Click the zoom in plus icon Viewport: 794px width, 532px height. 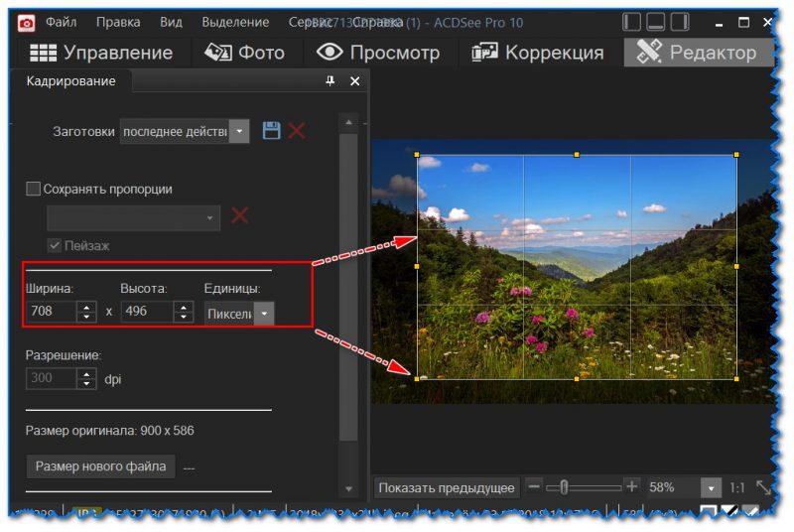(631, 486)
